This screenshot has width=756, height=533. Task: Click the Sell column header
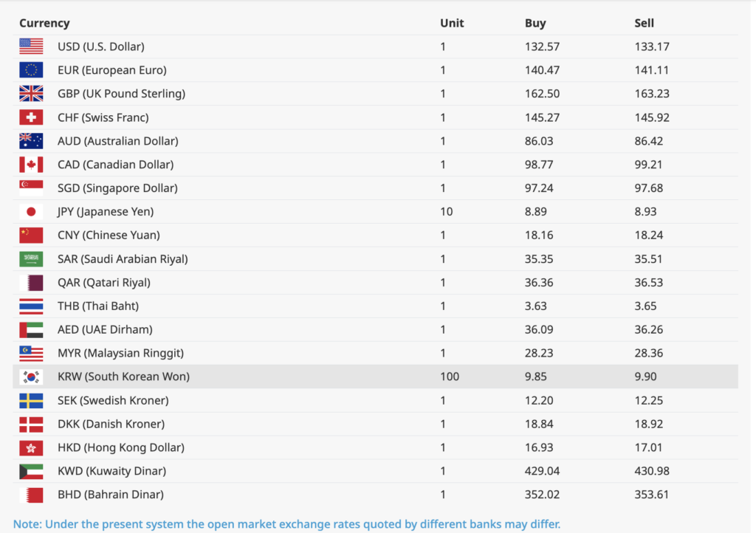[x=645, y=23]
